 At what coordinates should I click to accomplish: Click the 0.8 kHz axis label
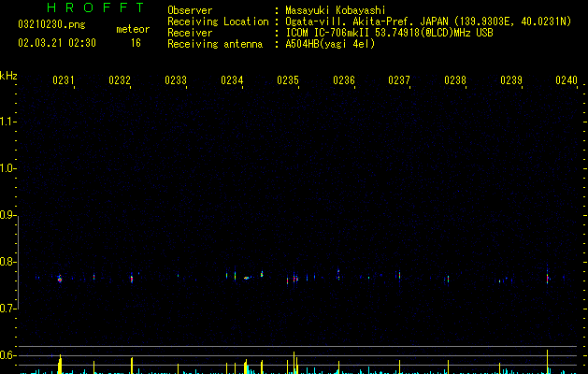[8, 262]
